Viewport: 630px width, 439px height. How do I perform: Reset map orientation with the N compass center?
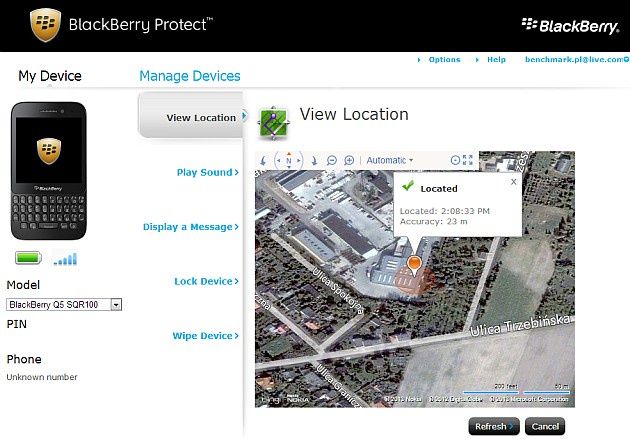(x=288, y=160)
